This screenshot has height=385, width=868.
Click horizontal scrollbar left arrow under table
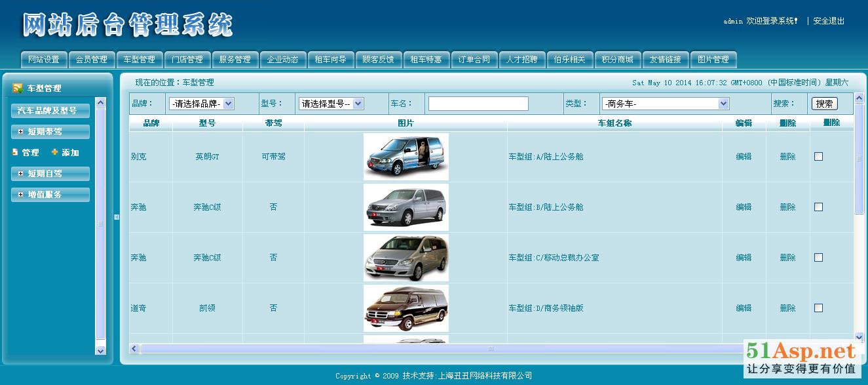coord(134,348)
